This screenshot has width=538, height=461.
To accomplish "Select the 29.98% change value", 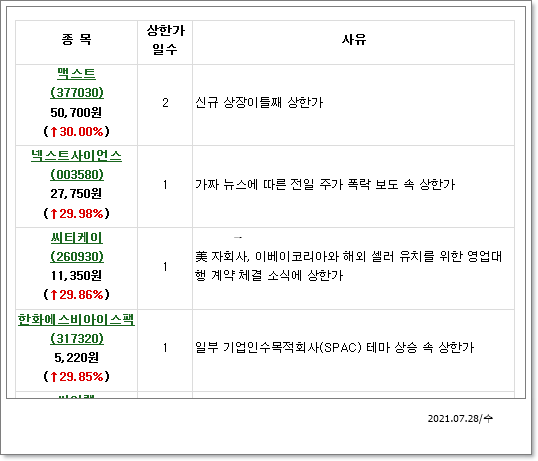I will tap(82, 213).
